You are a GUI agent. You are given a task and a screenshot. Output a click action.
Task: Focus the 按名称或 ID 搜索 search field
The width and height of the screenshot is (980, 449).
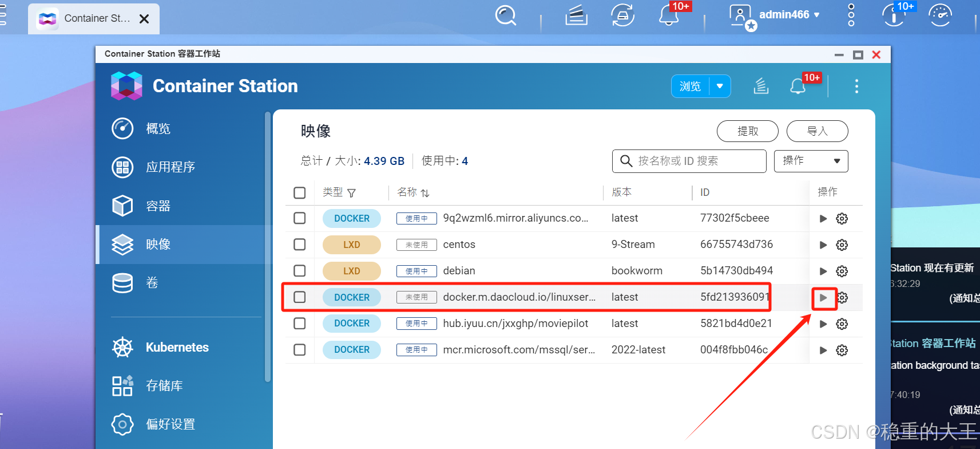689,161
